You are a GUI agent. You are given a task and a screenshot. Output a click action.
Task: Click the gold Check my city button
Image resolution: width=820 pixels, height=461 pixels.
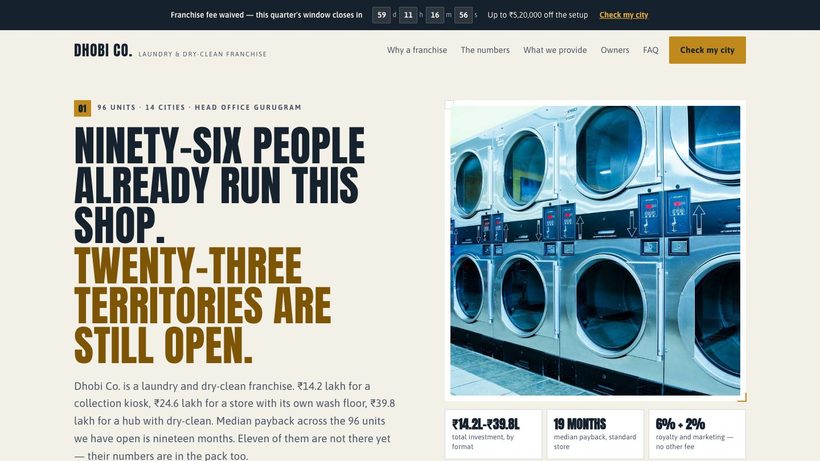coord(707,50)
